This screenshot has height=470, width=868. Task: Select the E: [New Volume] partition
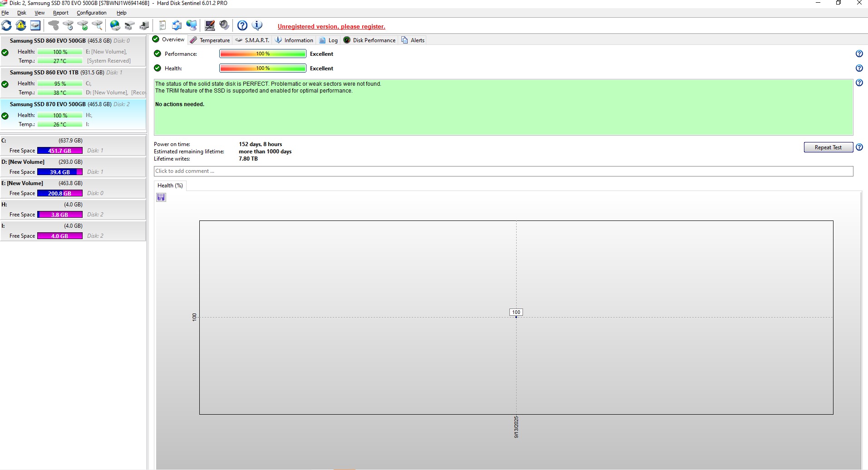click(x=73, y=188)
